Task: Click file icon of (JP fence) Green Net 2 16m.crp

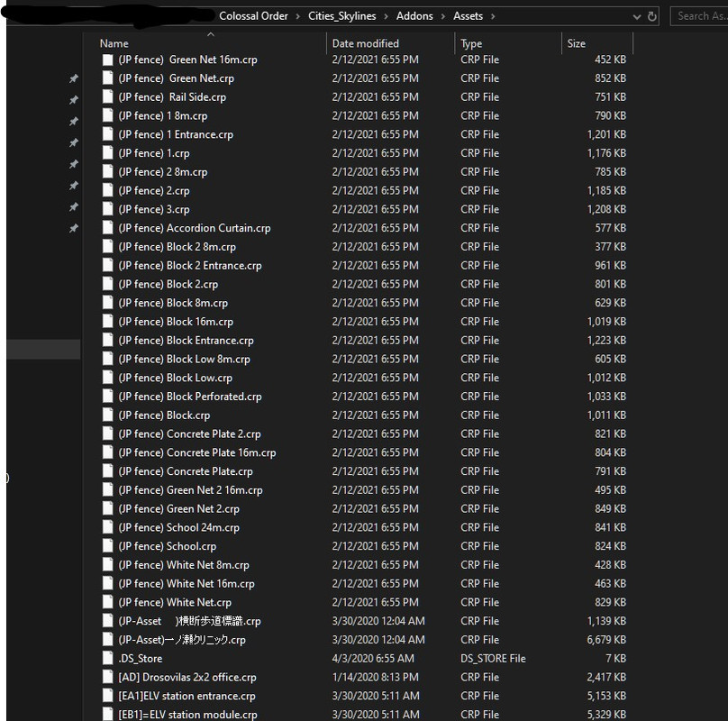Action: [x=108, y=489]
